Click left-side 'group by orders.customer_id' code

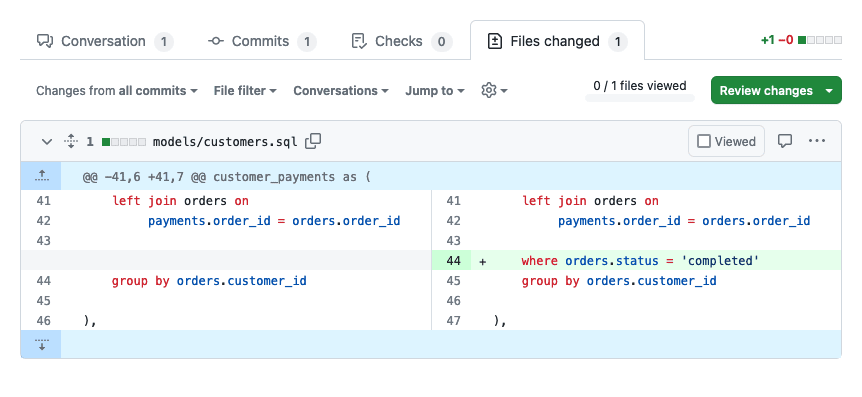(209, 281)
